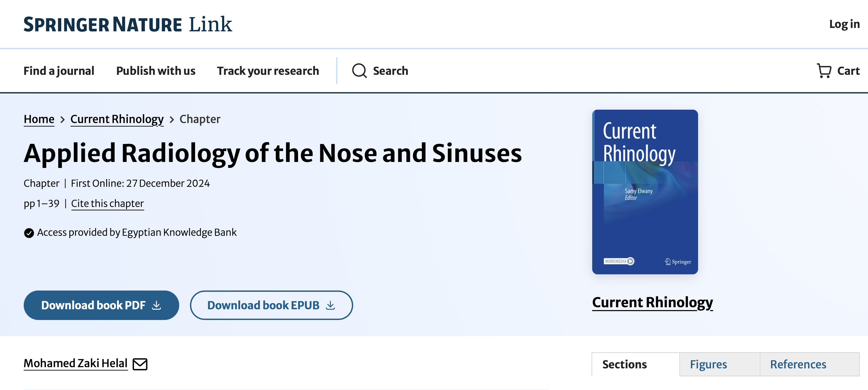
Task: Click the Log in link
Action: coord(844,24)
